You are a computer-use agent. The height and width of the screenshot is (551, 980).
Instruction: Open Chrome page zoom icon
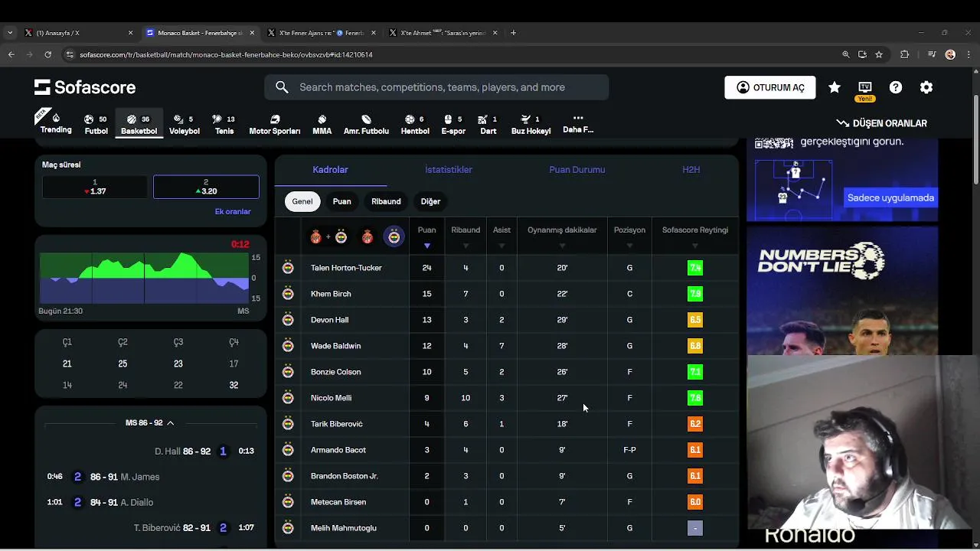click(846, 54)
